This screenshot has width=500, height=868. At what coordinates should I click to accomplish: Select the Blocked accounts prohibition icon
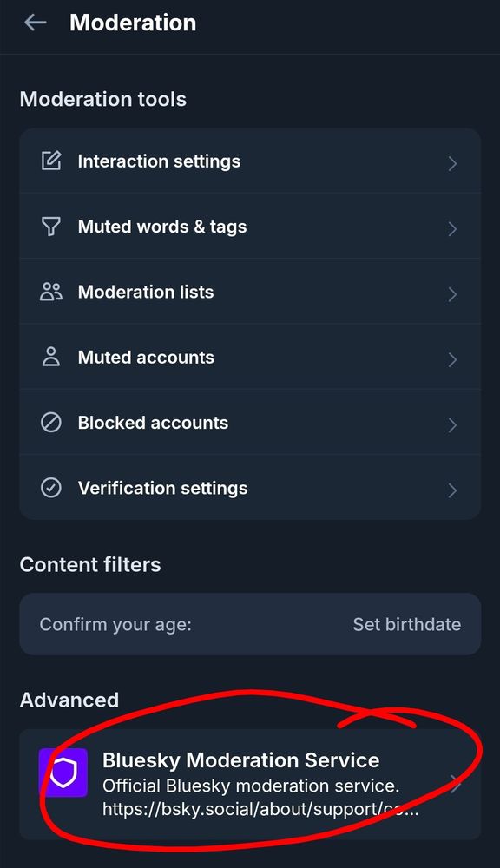pos(52,423)
